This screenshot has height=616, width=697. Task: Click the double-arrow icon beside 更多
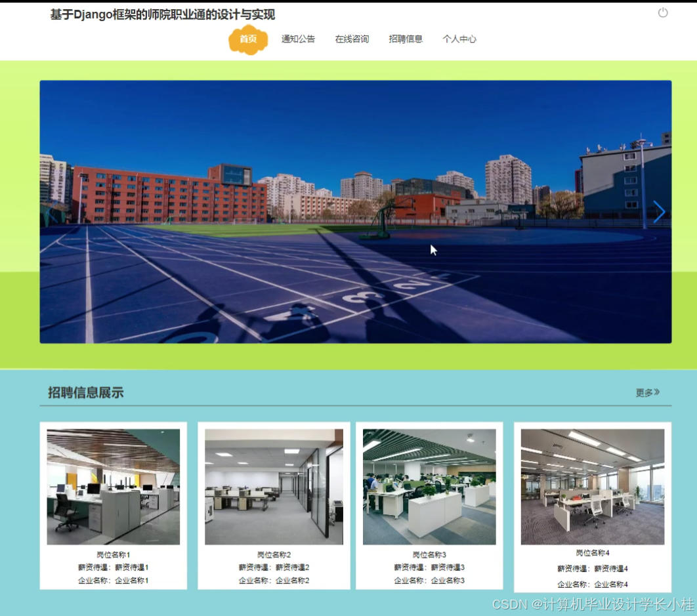657,390
